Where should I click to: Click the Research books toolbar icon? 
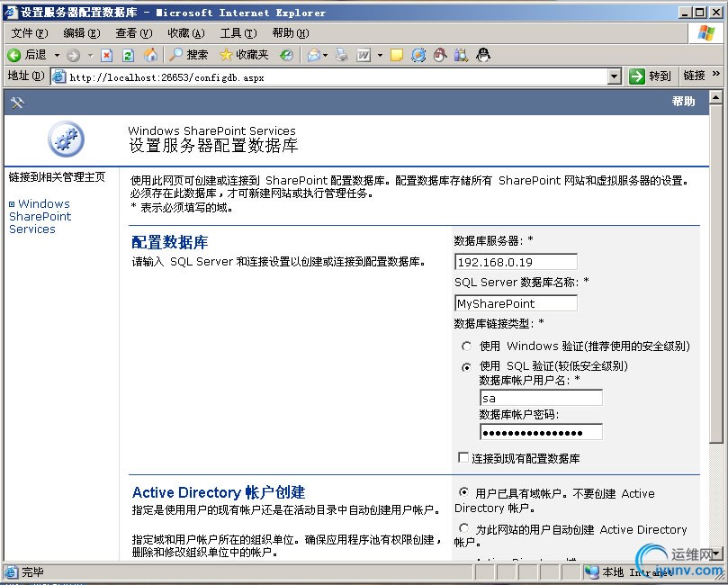click(x=461, y=55)
